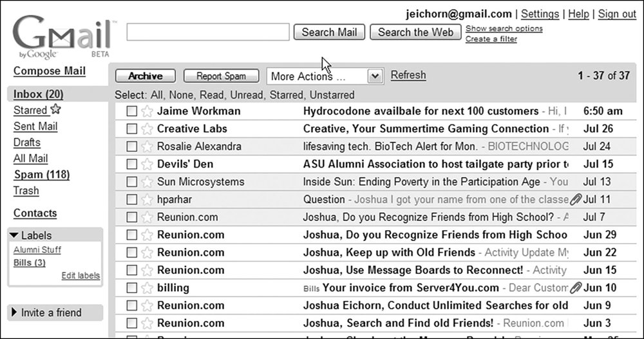Open the Drafts folder

click(27, 142)
